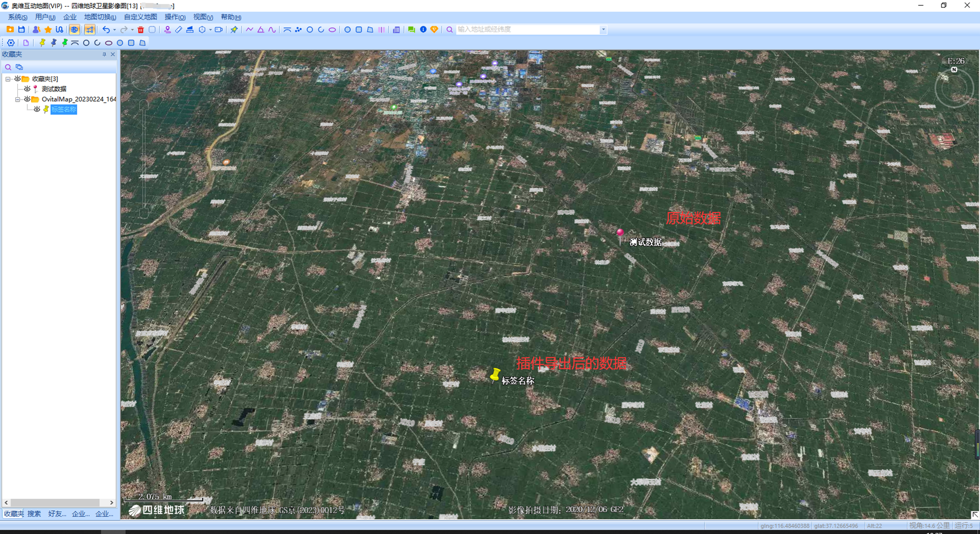Viewport: 980px width, 534px height.
Task: Open the address search box dropdown arrow
Action: coord(603,29)
